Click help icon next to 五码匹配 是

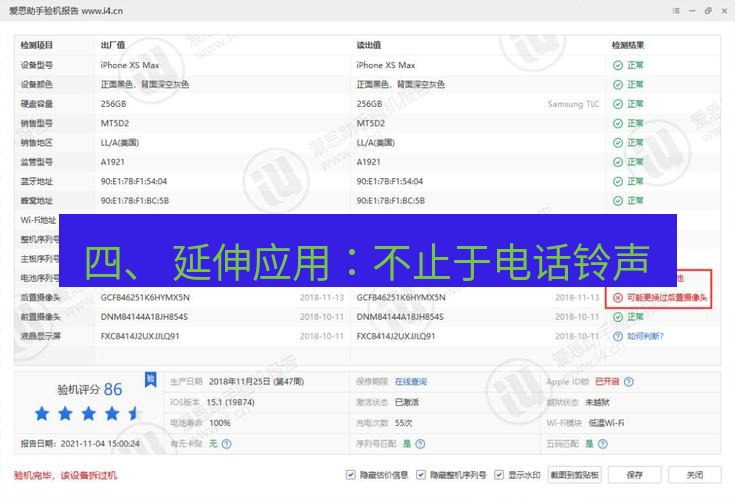[603, 444]
